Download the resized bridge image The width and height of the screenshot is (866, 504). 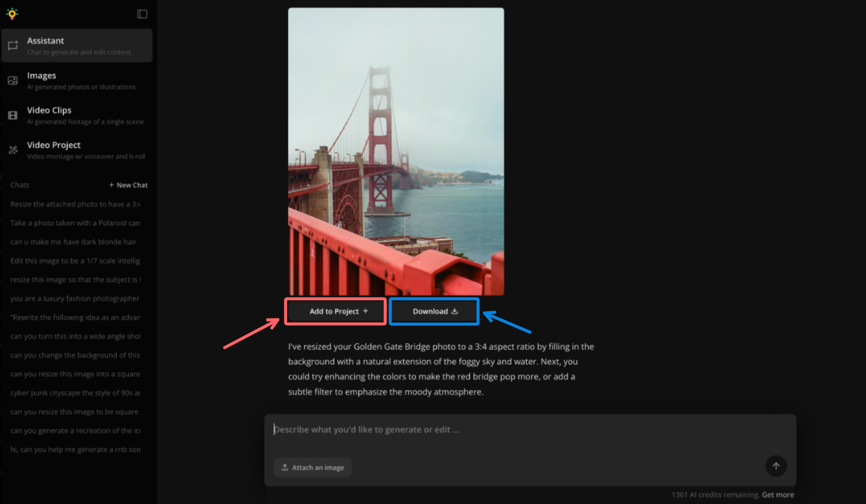pyautogui.click(x=433, y=311)
